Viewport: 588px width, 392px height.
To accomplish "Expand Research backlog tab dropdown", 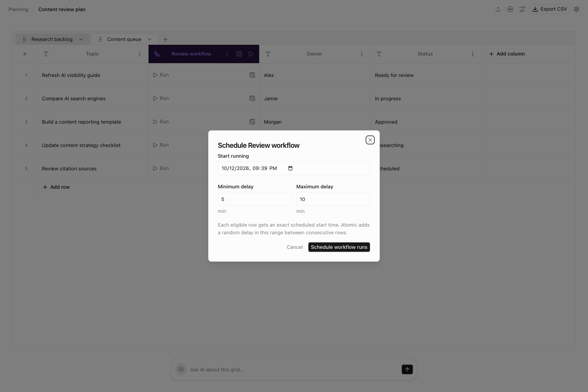I will pos(81,39).
